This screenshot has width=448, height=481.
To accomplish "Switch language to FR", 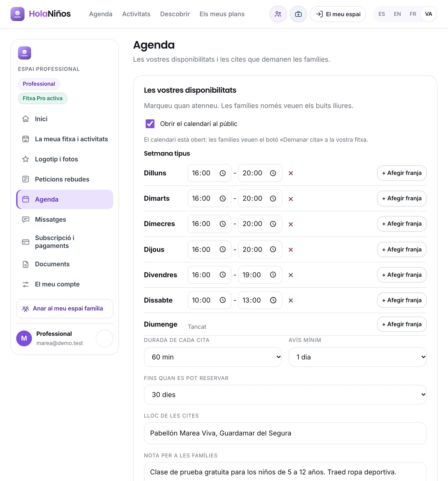I will [413, 14].
